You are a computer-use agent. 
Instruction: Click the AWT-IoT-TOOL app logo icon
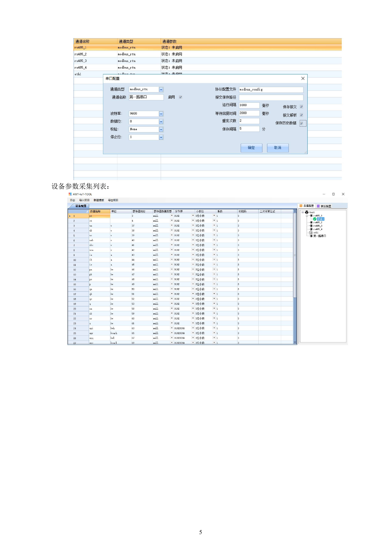(70, 194)
